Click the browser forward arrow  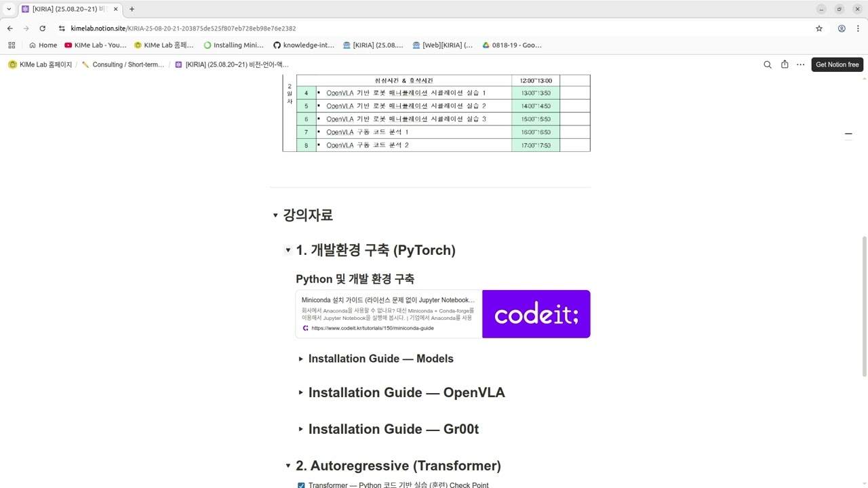pos(26,28)
